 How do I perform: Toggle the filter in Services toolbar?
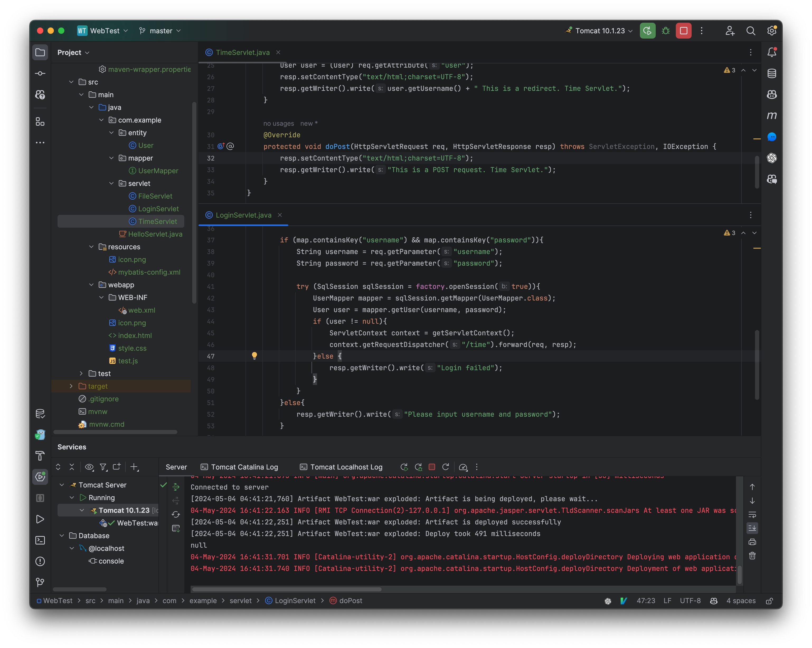pyautogui.click(x=103, y=467)
